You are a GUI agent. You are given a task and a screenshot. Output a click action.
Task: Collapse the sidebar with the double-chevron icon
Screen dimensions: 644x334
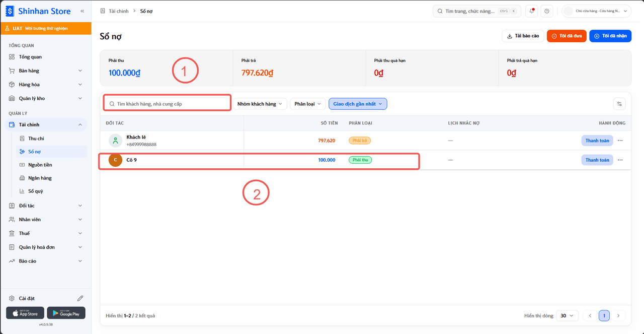[x=82, y=11]
